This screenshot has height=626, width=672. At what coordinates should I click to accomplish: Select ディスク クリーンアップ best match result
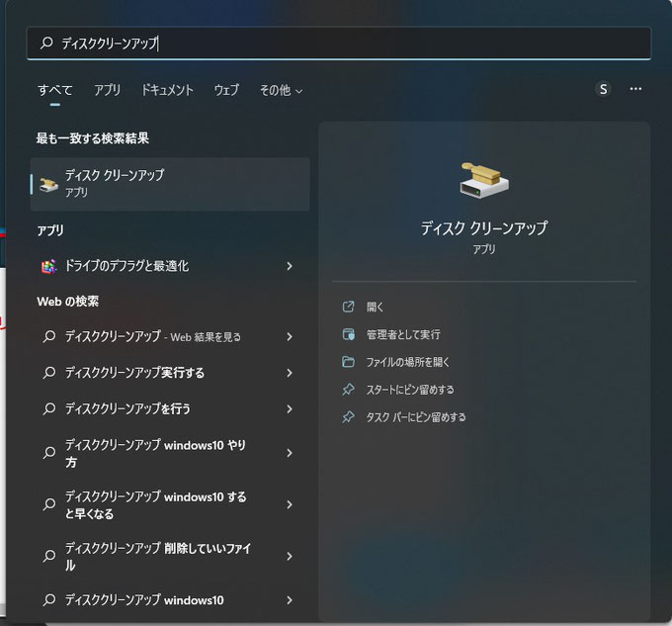pyautogui.click(x=170, y=184)
